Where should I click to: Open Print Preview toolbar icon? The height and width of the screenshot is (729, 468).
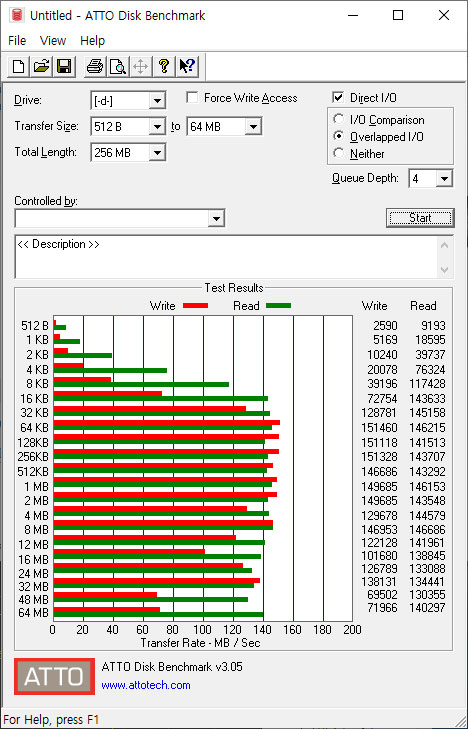click(x=118, y=66)
